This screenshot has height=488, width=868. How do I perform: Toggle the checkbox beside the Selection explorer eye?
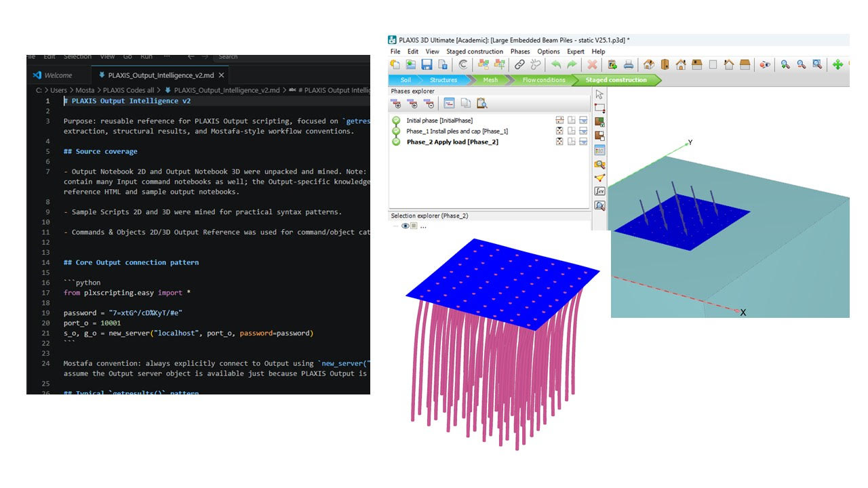[414, 226]
